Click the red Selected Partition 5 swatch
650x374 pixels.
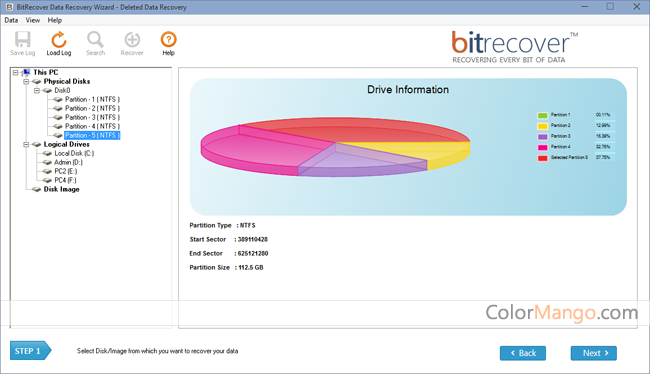click(542, 158)
